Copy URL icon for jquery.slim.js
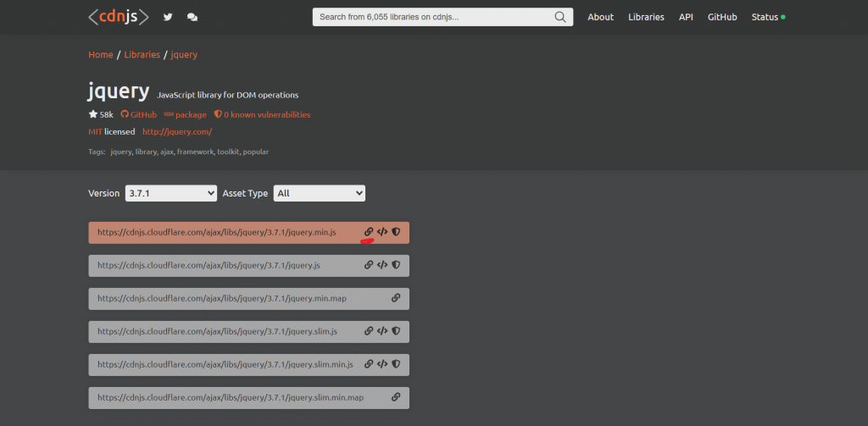The width and height of the screenshot is (868, 426). click(369, 331)
